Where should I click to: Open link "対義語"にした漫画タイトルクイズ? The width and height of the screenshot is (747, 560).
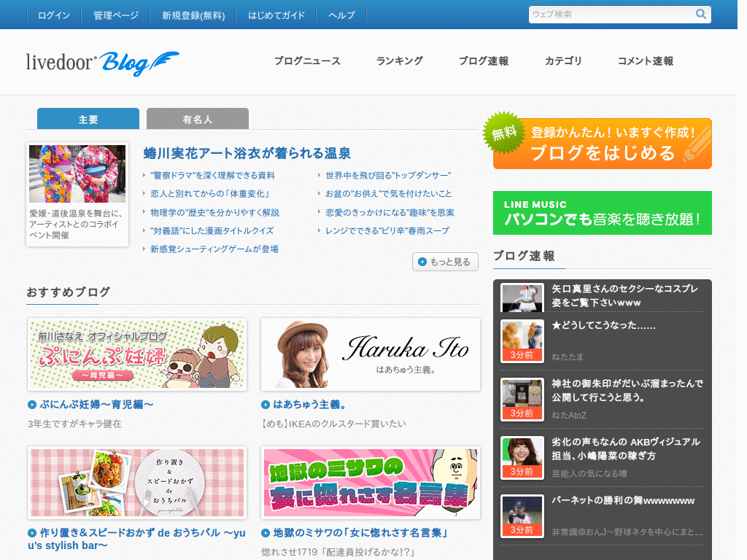point(212,231)
